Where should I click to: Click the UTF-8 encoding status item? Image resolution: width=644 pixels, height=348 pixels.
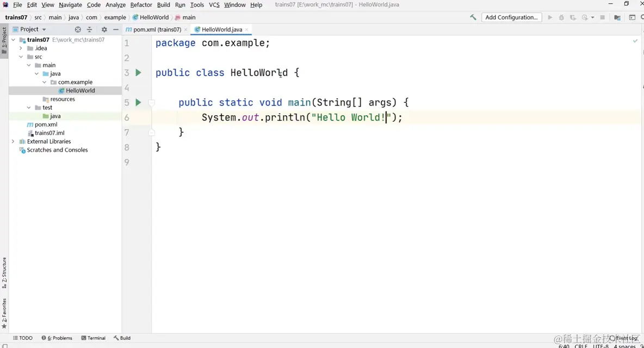click(600, 346)
